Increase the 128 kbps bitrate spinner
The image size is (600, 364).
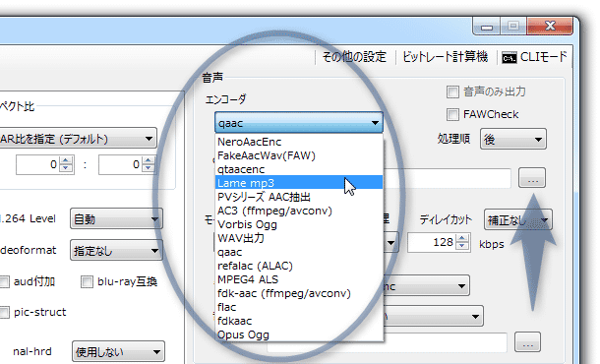click(462, 238)
